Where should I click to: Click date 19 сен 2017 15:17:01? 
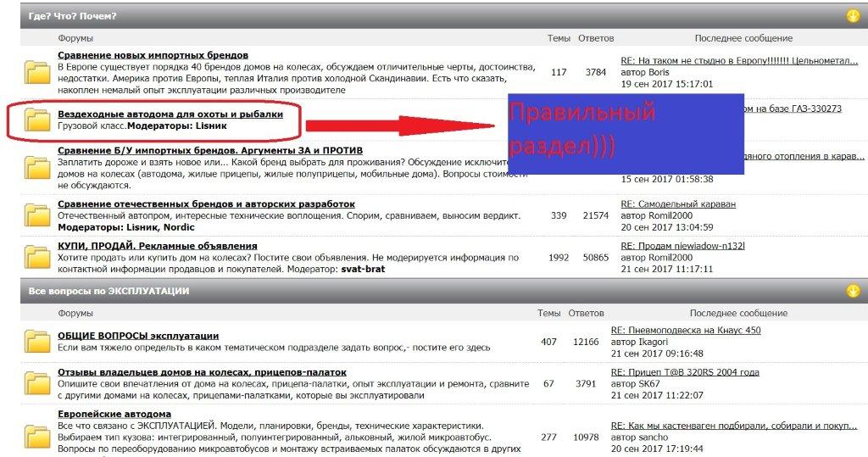pos(666,84)
